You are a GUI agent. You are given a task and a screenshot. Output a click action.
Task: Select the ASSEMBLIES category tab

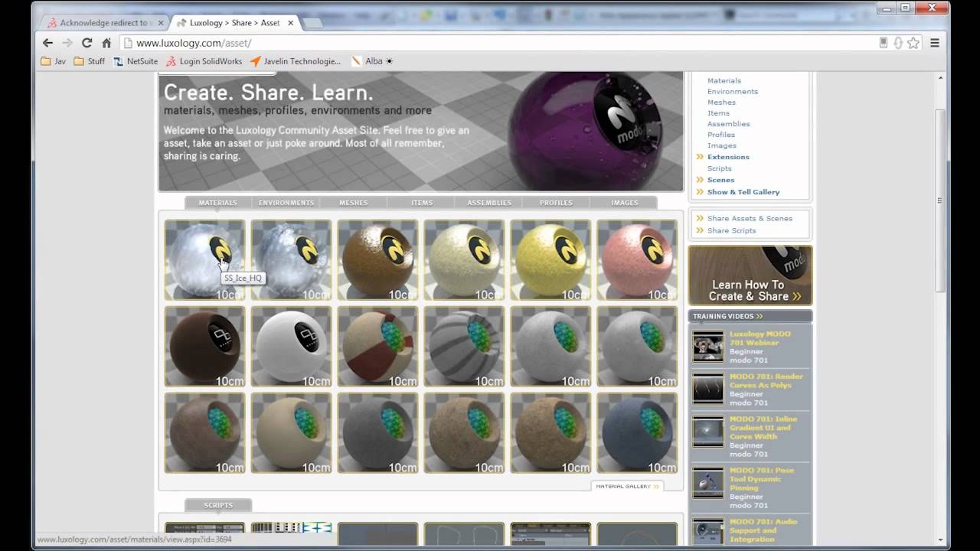489,203
